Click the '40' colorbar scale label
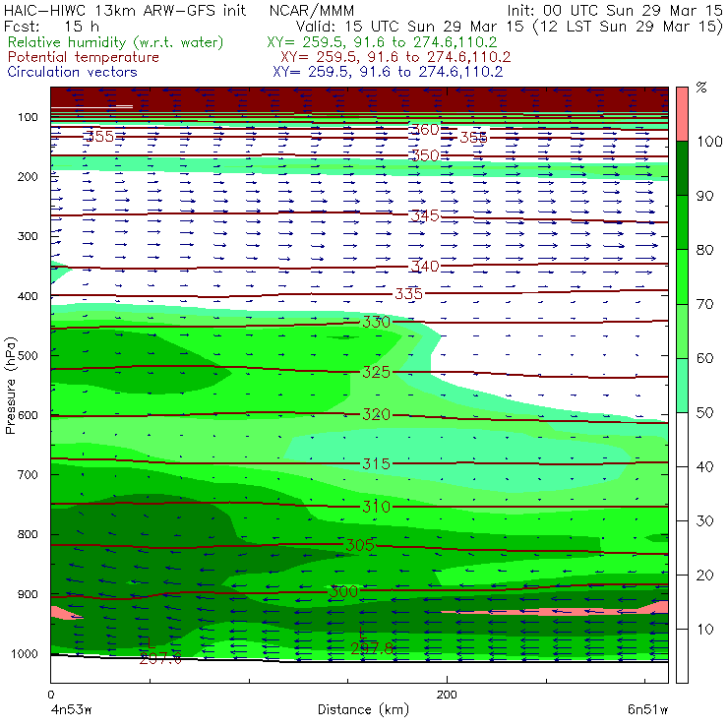Screen dimensions: 728x728 pyautogui.click(x=704, y=466)
